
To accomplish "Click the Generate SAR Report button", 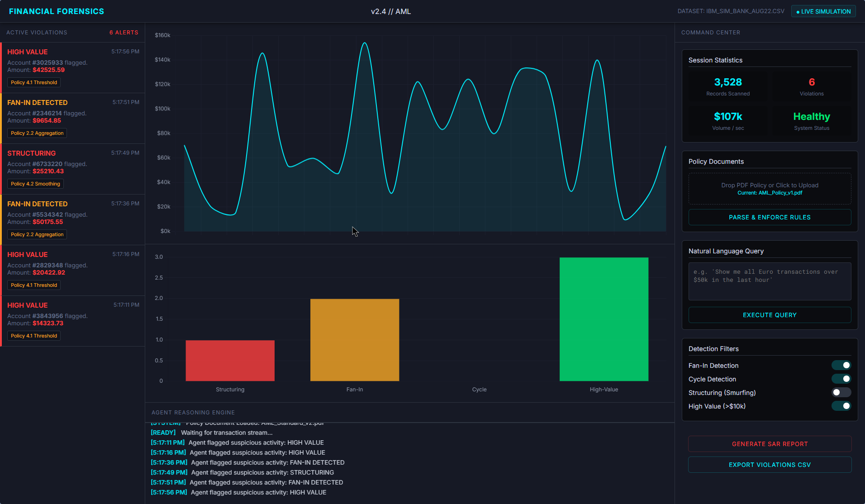I will click(769, 444).
